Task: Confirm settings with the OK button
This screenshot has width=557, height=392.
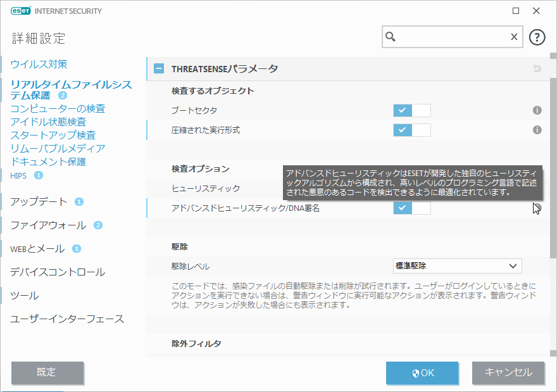Action: pyautogui.click(x=422, y=373)
